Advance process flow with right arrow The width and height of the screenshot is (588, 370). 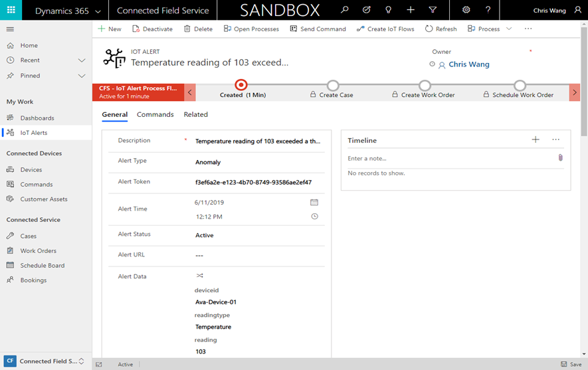pyautogui.click(x=575, y=92)
